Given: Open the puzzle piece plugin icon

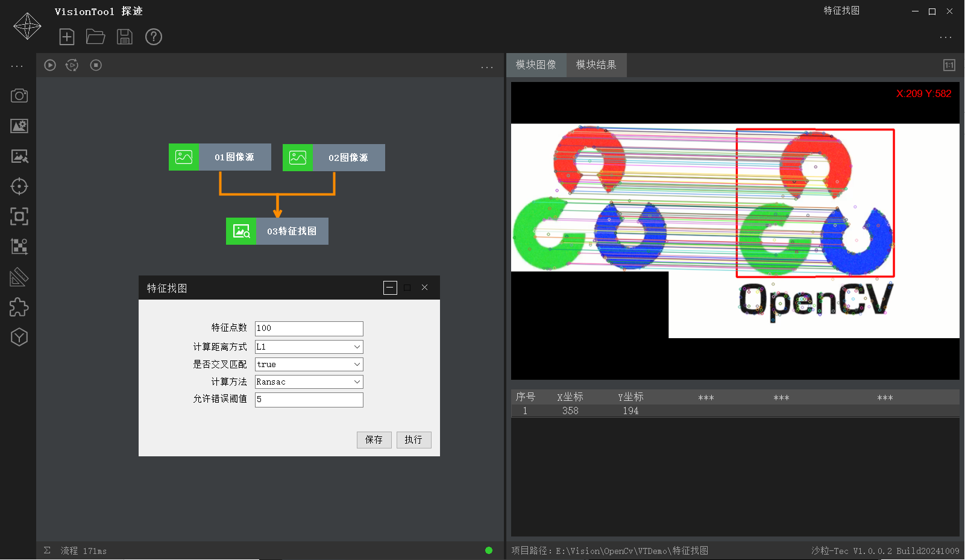Looking at the screenshot, I should (x=19, y=307).
